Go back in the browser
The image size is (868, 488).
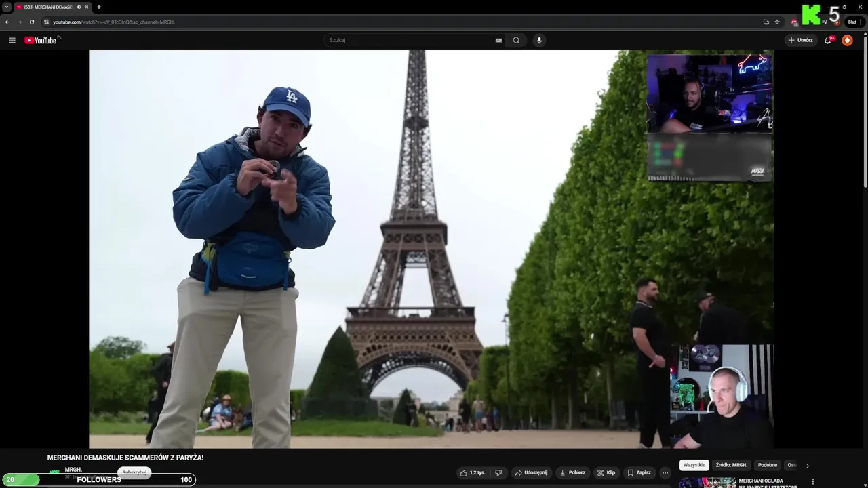pos(7,22)
